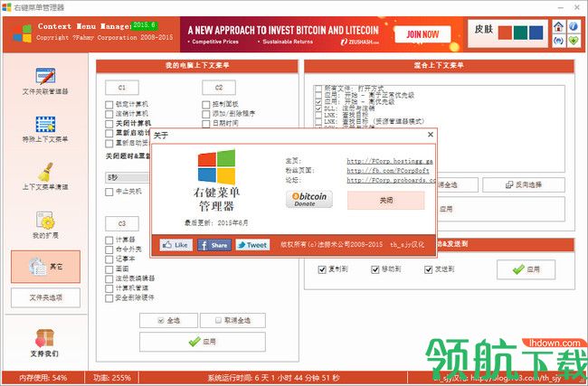588x386 pixels.
Task: Open the FCorp.proboards forum link
Action: point(391,180)
